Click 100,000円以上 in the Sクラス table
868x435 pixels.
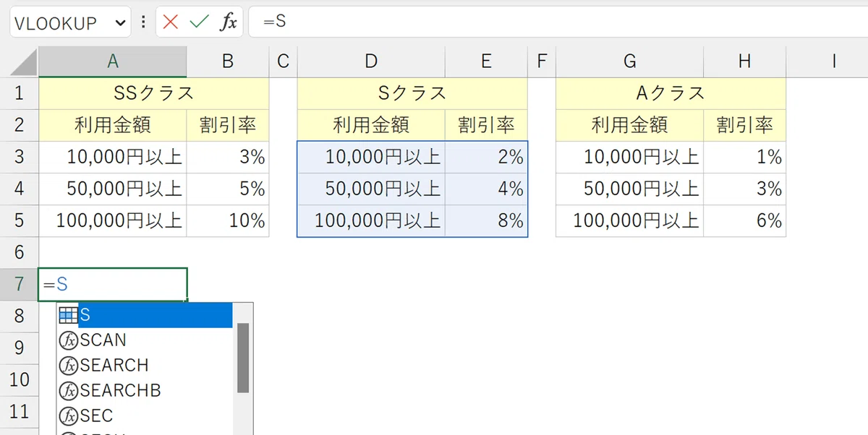(371, 220)
